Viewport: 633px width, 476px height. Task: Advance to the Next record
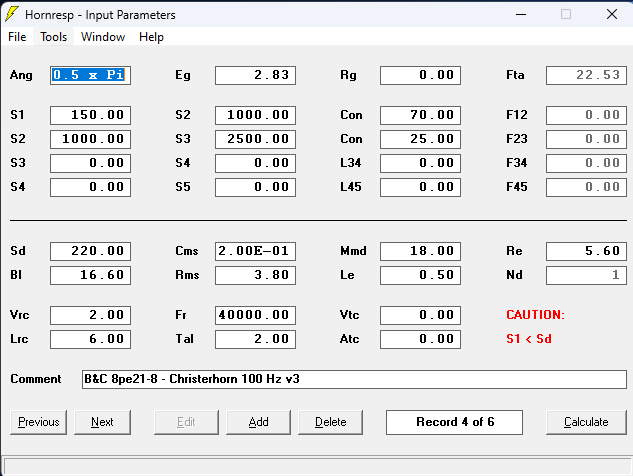102,422
